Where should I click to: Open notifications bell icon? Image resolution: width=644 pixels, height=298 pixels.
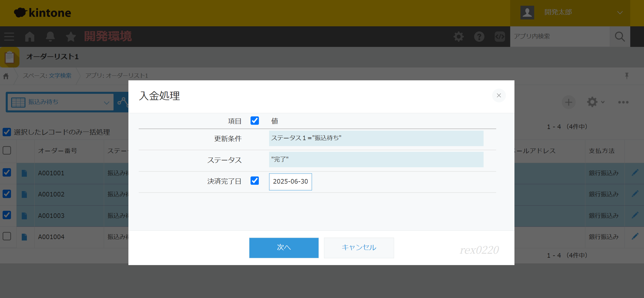point(50,37)
